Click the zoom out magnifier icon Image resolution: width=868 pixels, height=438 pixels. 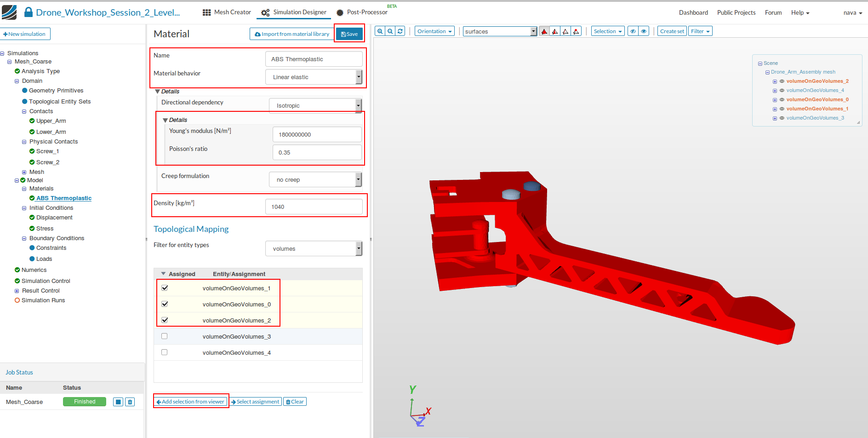[390, 31]
